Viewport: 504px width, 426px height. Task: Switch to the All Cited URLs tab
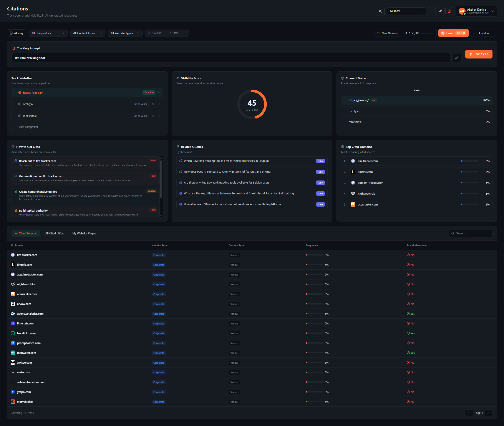pos(55,233)
